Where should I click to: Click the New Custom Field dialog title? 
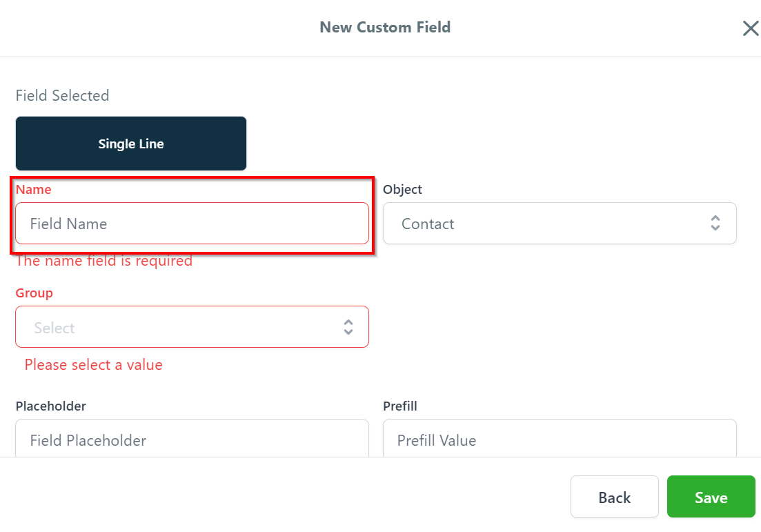pos(385,28)
